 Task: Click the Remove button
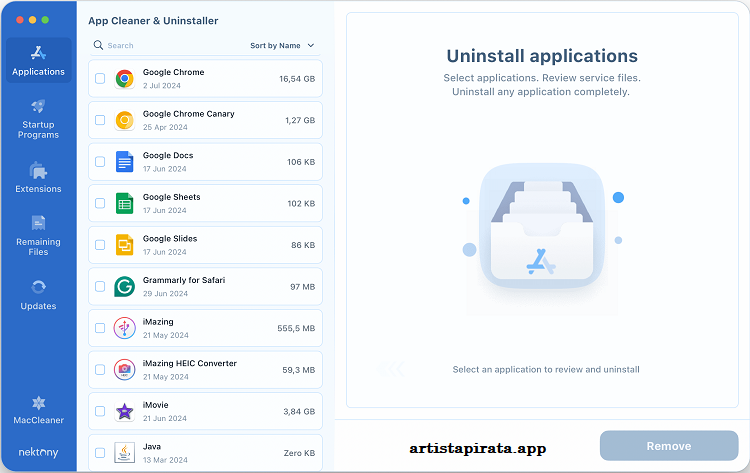[669, 446]
